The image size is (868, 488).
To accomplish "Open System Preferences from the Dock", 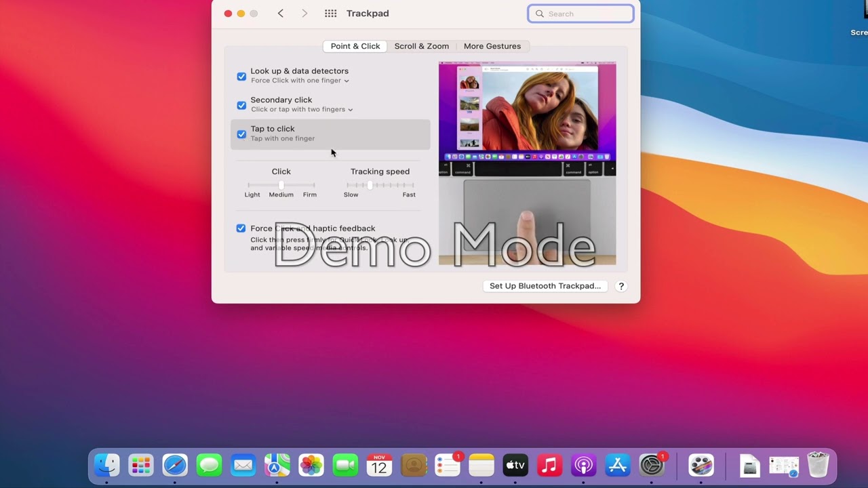I will point(652,465).
